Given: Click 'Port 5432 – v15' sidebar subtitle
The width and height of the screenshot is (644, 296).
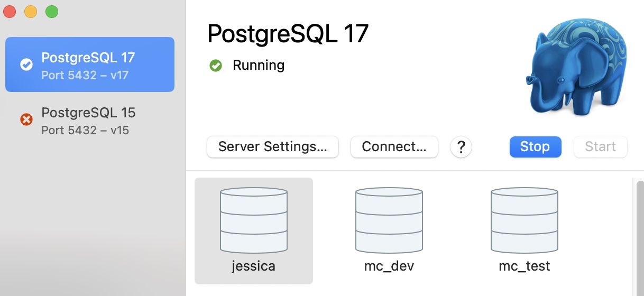Looking at the screenshot, I should coord(85,130).
